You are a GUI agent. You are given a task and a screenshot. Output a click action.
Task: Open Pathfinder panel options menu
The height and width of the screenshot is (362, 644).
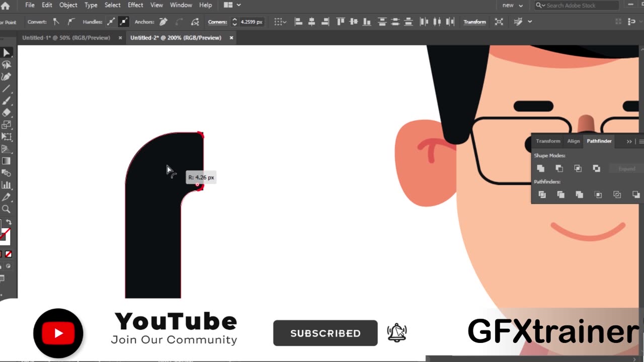(641, 141)
